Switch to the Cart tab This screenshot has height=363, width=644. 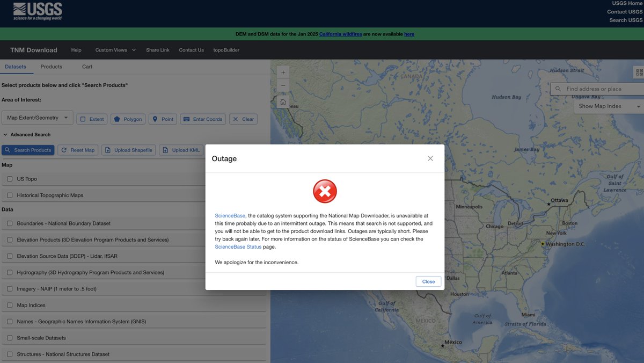[x=87, y=67]
